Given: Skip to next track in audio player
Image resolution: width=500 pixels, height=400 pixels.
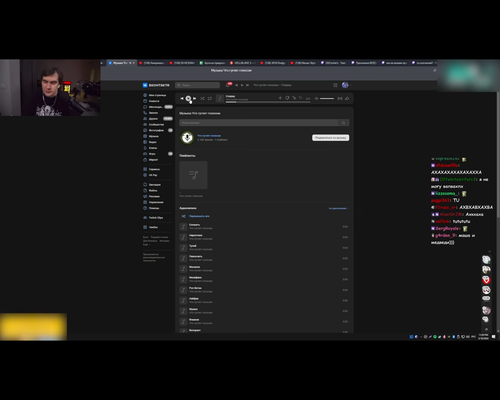Looking at the screenshot, I should [x=194, y=98].
